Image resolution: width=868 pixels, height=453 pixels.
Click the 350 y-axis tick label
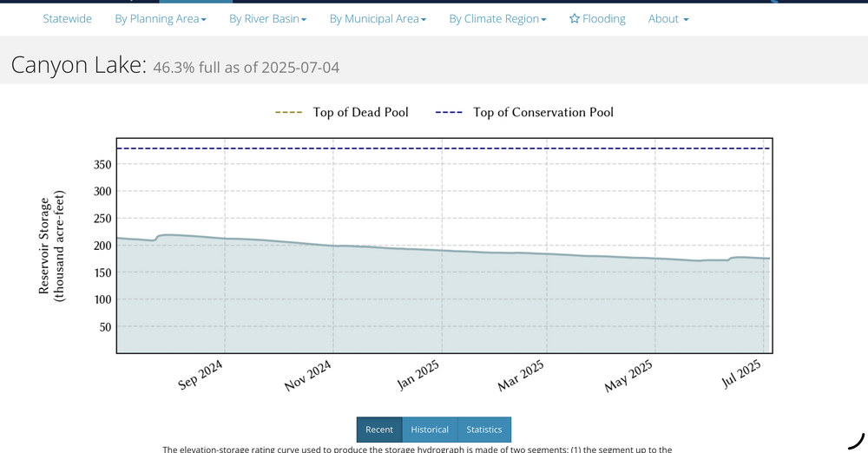tap(102, 164)
